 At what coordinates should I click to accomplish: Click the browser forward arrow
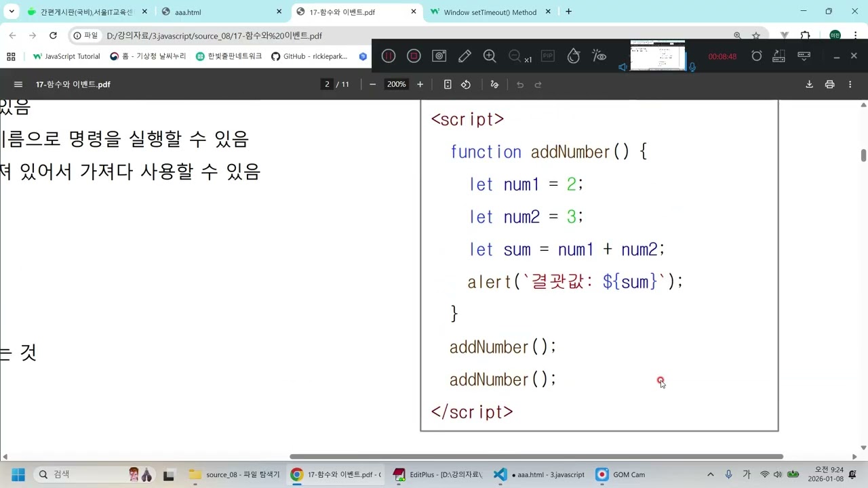click(x=33, y=35)
